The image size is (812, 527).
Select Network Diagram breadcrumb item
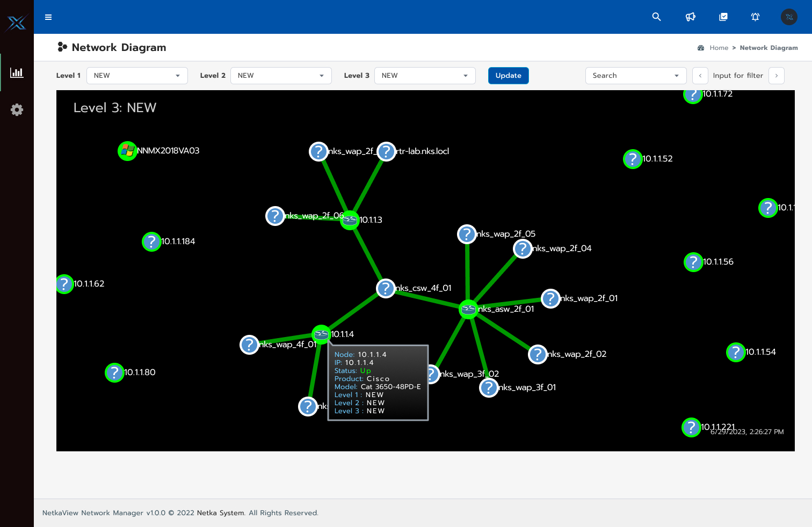tap(769, 48)
